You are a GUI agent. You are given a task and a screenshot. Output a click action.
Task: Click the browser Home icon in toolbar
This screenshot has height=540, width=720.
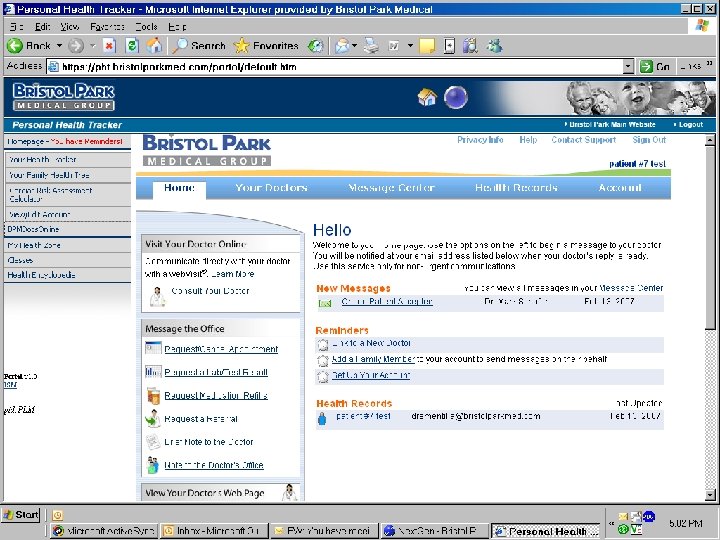click(154, 45)
